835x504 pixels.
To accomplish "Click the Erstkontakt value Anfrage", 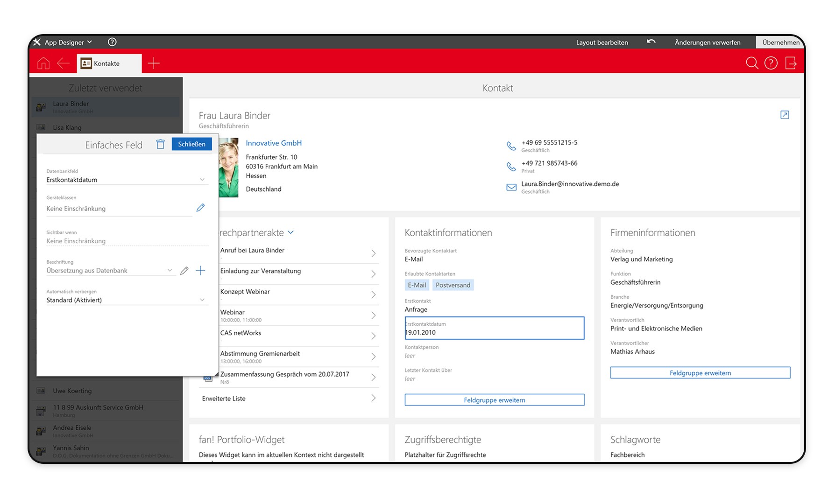I will click(416, 309).
